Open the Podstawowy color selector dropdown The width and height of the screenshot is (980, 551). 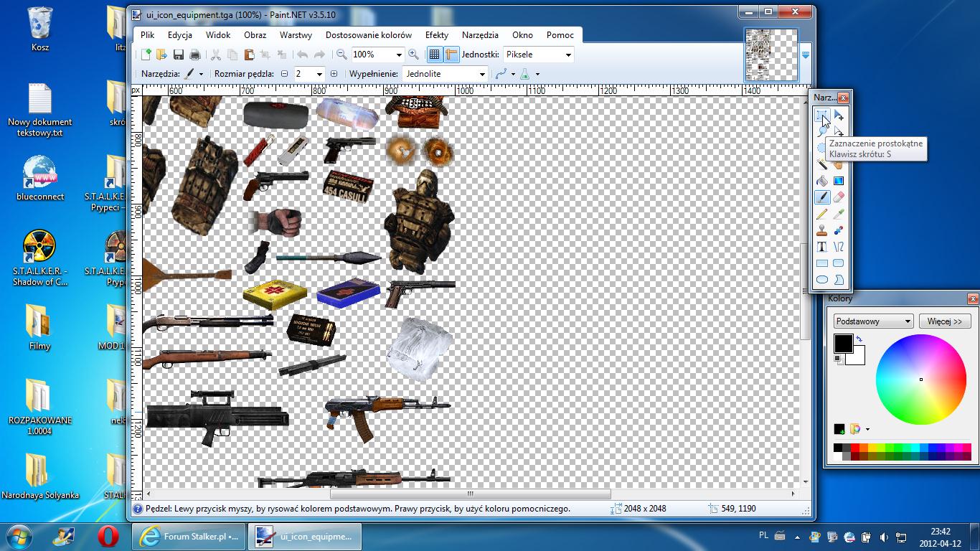[x=873, y=321]
